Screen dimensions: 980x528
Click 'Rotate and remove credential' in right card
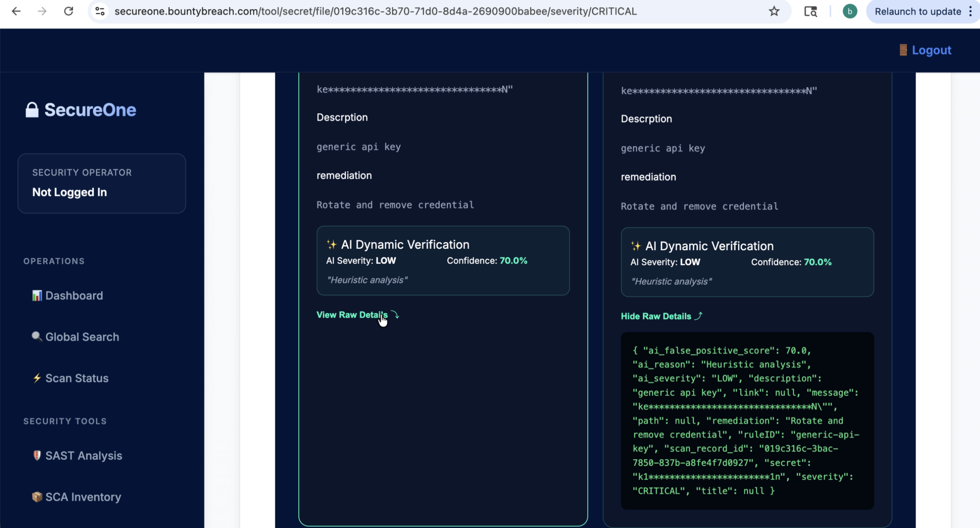tap(700, 206)
